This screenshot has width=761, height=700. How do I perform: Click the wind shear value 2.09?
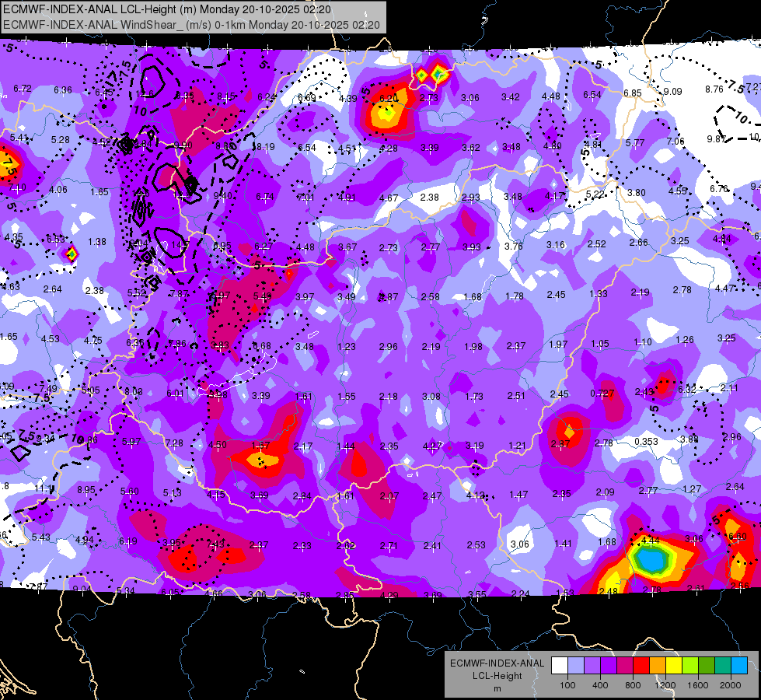(x=605, y=492)
